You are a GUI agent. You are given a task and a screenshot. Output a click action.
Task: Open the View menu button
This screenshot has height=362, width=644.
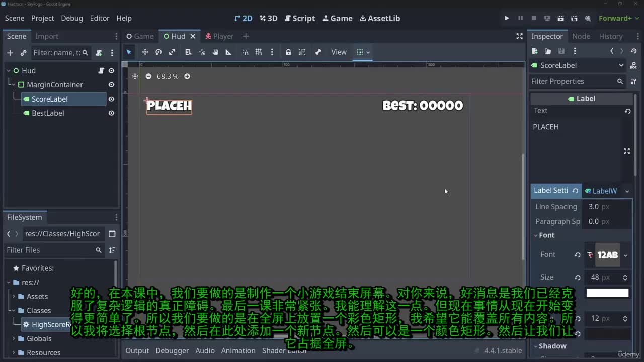pyautogui.click(x=339, y=52)
